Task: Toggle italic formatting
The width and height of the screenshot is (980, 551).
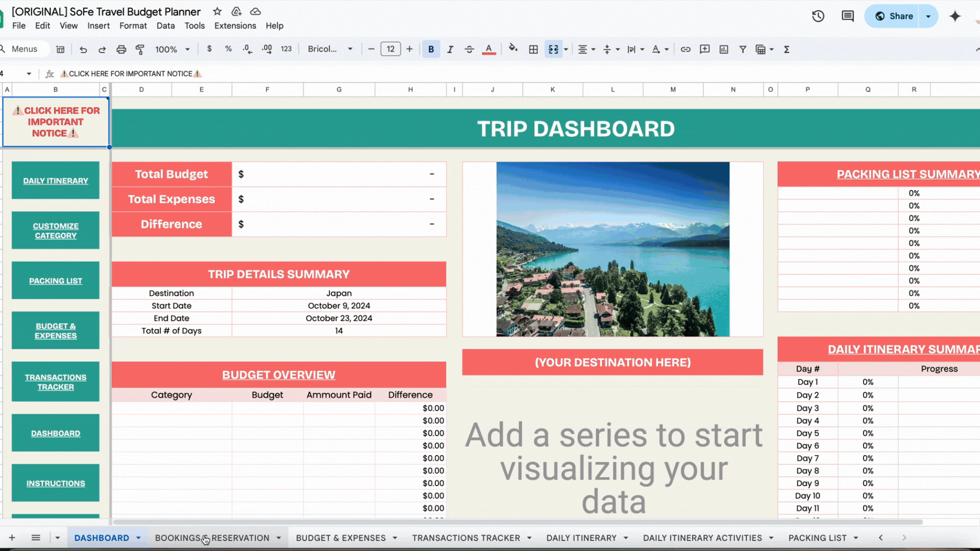Action: (450, 49)
